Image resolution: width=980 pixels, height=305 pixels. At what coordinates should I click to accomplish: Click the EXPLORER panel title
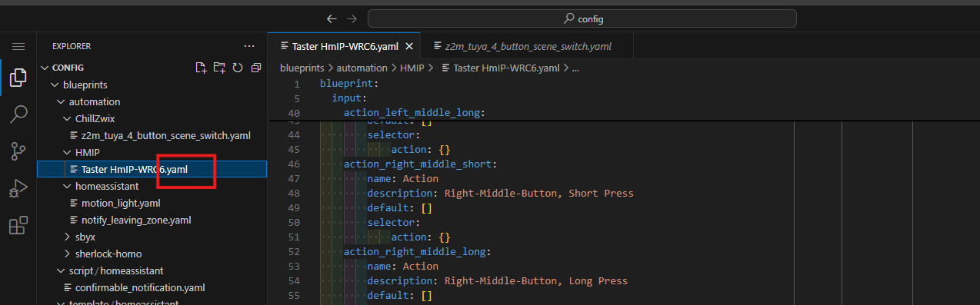pos(72,46)
